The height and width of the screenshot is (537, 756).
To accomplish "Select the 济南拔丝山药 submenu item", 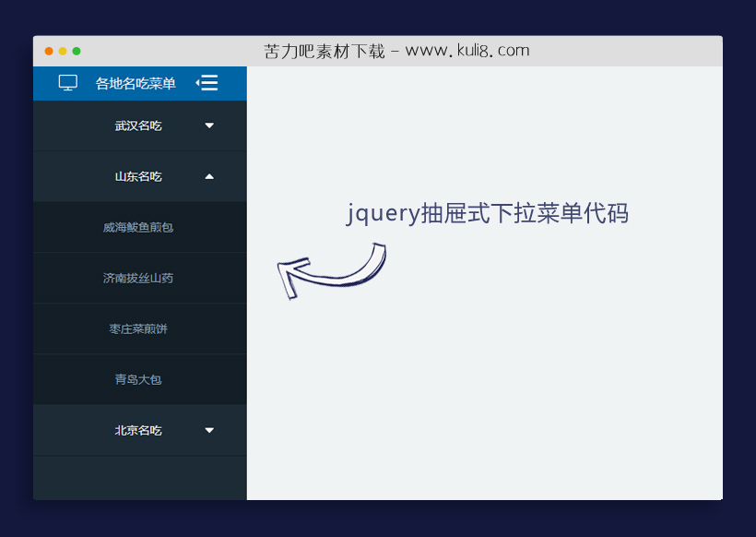I will coord(140,278).
